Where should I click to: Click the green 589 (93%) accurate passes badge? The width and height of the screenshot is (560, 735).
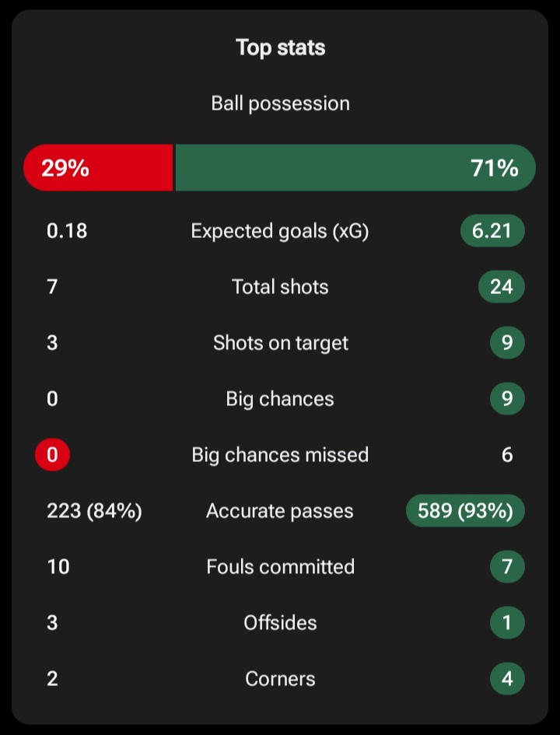tap(465, 511)
